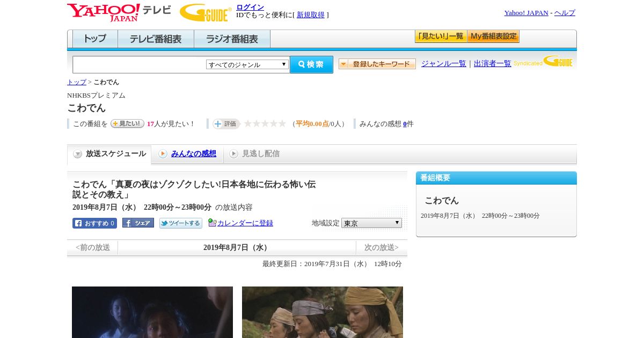Click the 評価 rating plus button
This screenshot has width=644, height=338.
point(226,123)
